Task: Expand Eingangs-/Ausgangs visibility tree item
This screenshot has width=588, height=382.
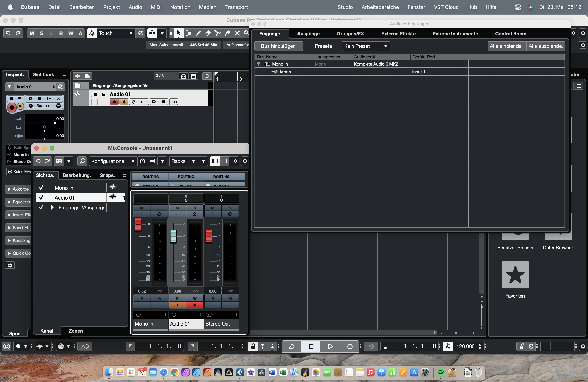Action: [x=52, y=207]
